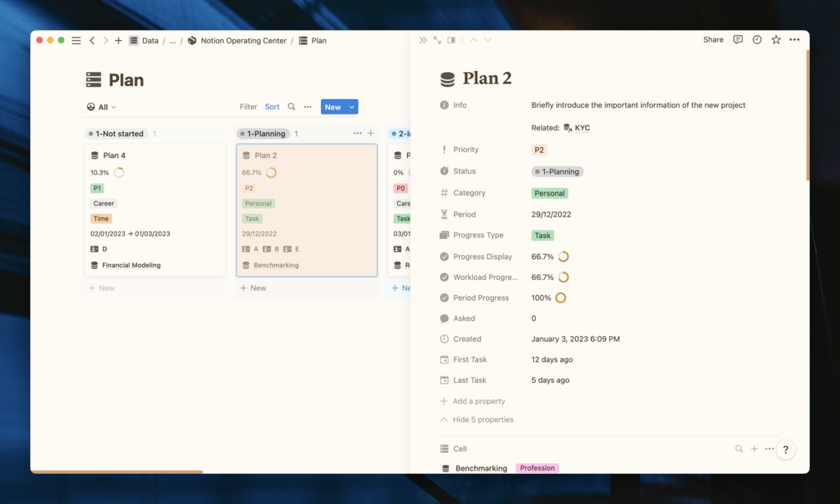Open the Plan view options ellipsis
This screenshot has height=504, width=840.
tap(308, 107)
